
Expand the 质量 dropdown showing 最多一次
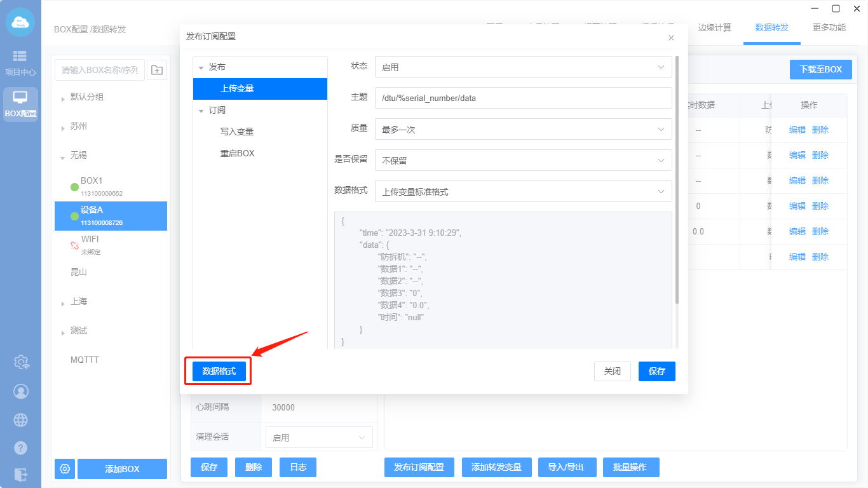coord(523,129)
